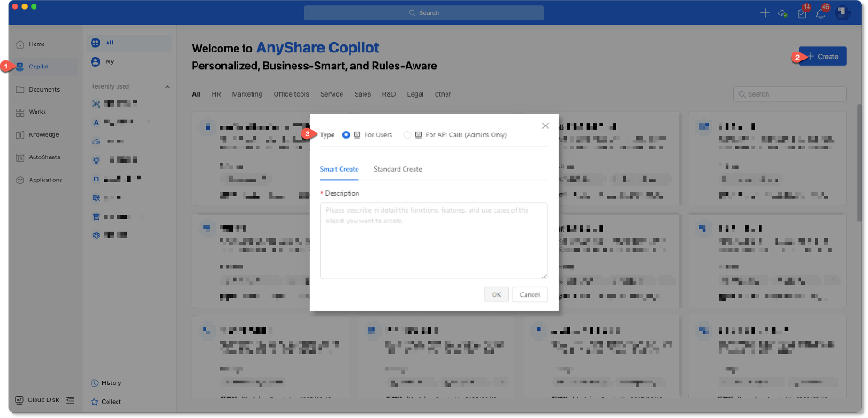This screenshot has width=868, height=418.
Task: Select For API Calls (Admins Only) option
Action: point(407,135)
